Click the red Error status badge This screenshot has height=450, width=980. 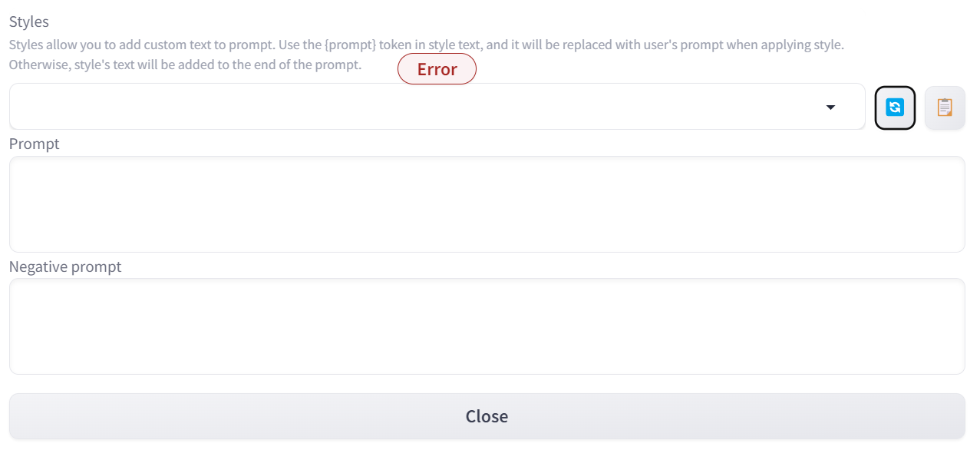point(437,68)
